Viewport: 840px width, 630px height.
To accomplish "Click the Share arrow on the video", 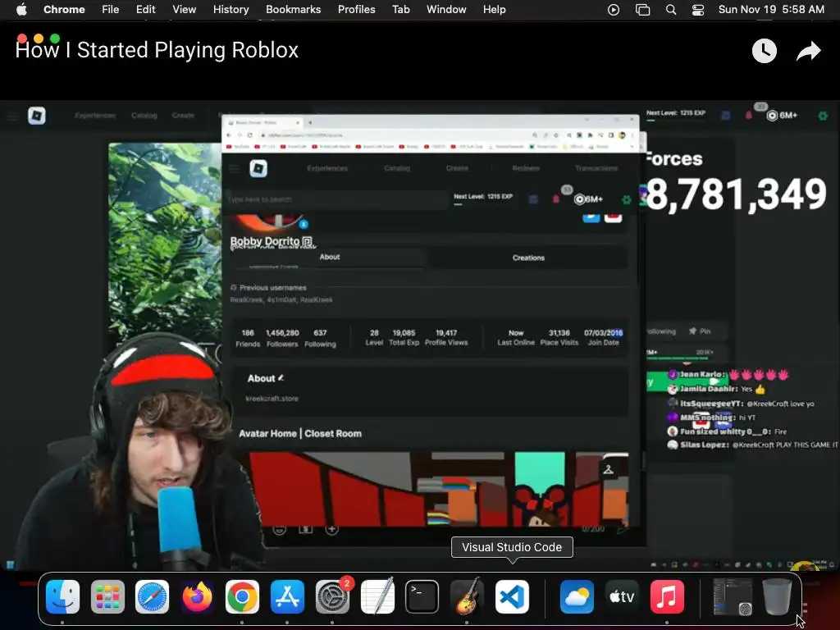I will [x=809, y=51].
